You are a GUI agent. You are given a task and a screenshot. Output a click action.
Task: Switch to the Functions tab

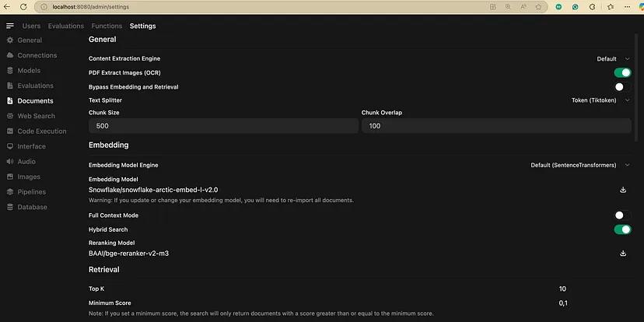point(107,26)
